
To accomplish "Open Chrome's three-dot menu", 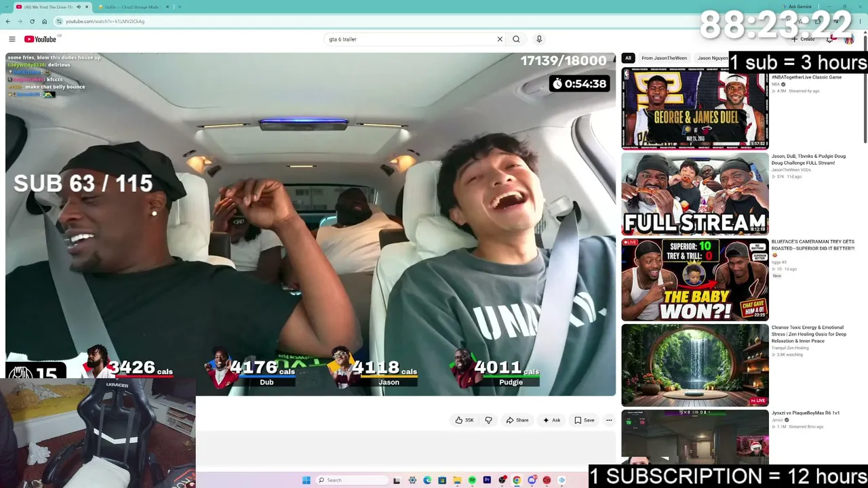I will 861,21.
